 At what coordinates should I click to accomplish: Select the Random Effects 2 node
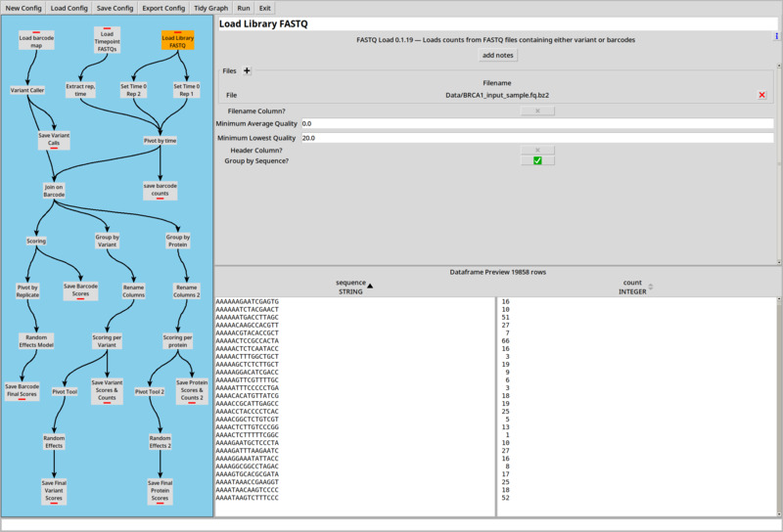[x=160, y=442]
